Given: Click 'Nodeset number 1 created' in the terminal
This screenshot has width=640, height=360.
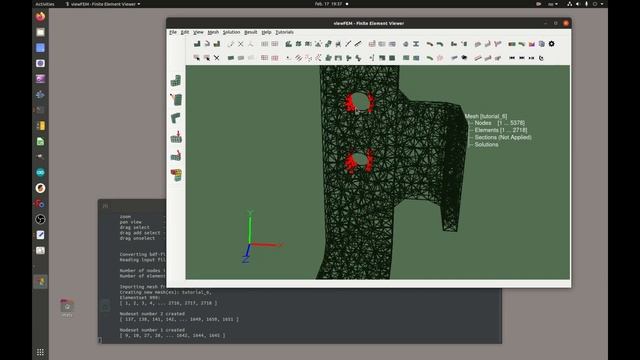Looking at the screenshot, I should pyautogui.click(x=152, y=330).
